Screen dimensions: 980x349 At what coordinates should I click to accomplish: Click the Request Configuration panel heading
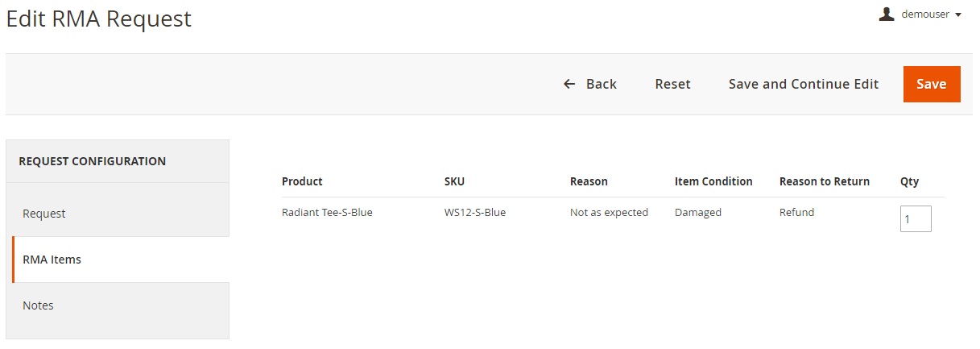tap(92, 161)
